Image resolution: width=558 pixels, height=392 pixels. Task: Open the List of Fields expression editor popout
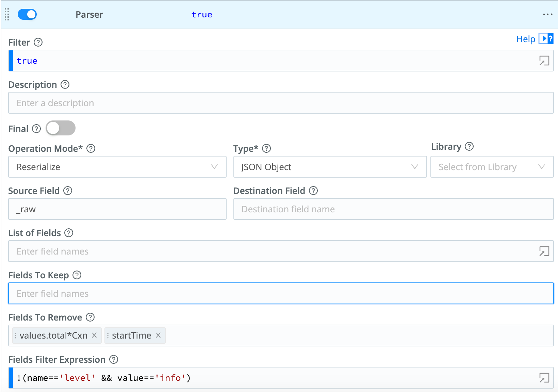pyautogui.click(x=544, y=251)
